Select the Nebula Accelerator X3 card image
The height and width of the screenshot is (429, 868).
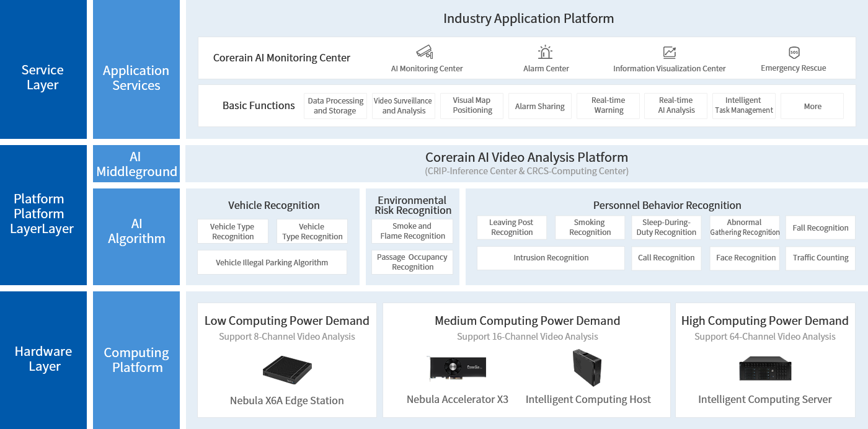(458, 368)
